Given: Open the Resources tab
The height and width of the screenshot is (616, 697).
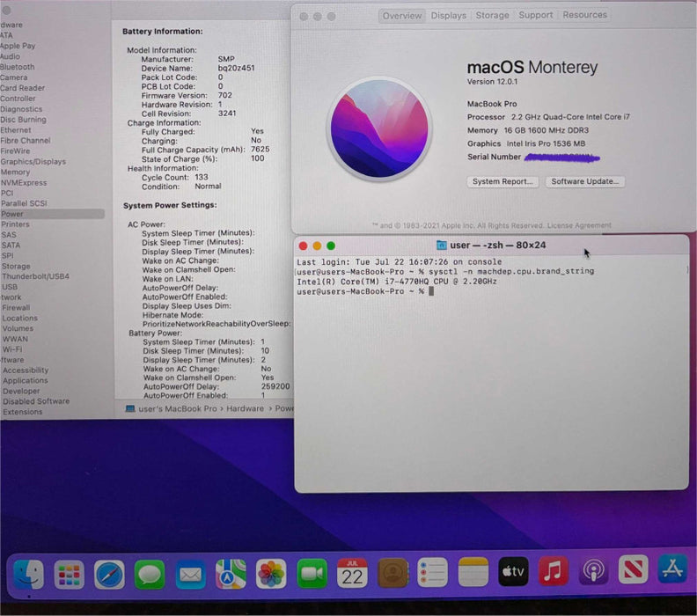Looking at the screenshot, I should coord(584,15).
